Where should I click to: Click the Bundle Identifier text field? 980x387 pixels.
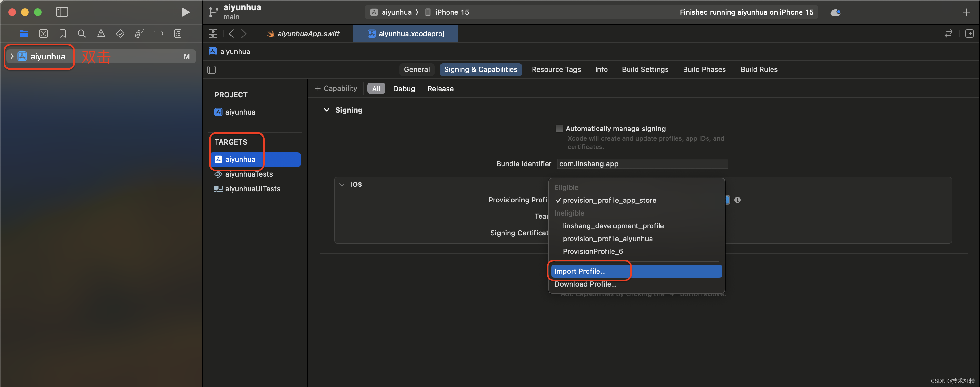[643, 164]
